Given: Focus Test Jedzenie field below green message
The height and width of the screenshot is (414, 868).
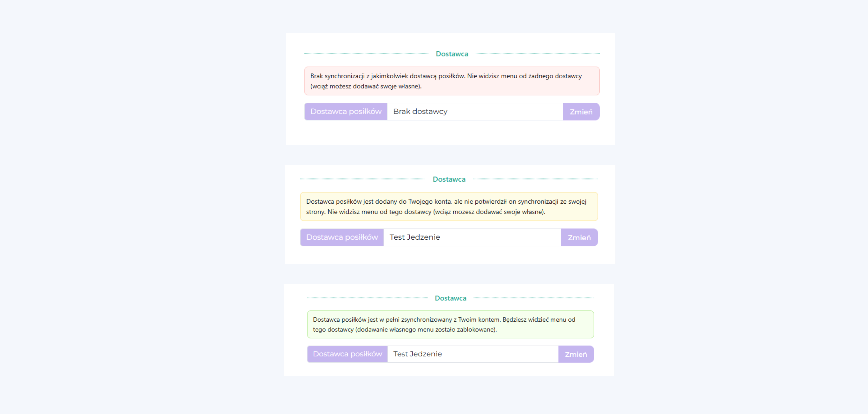Looking at the screenshot, I should 472,354.
